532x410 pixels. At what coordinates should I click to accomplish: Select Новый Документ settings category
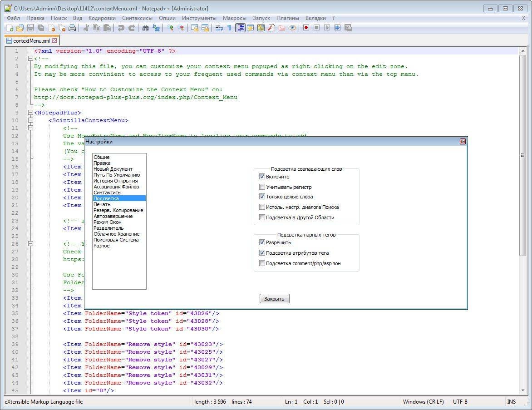coord(119,169)
